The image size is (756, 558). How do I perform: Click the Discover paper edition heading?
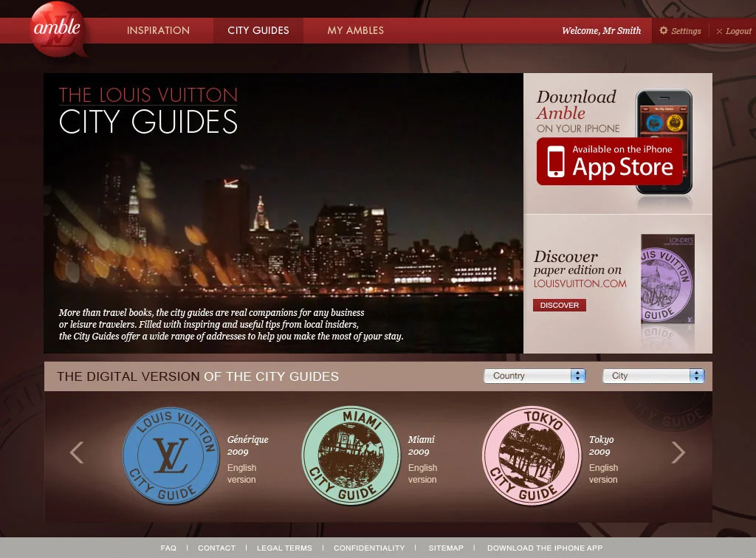click(577, 263)
